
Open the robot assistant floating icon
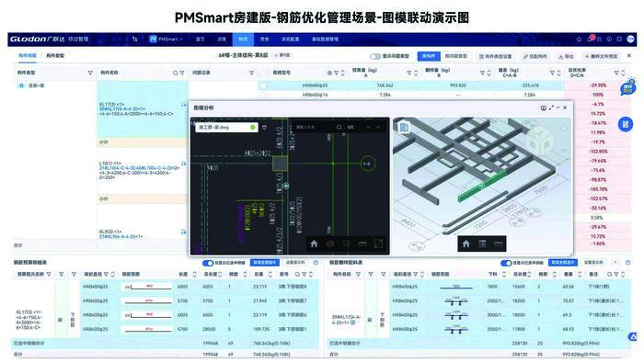tap(628, 86)
